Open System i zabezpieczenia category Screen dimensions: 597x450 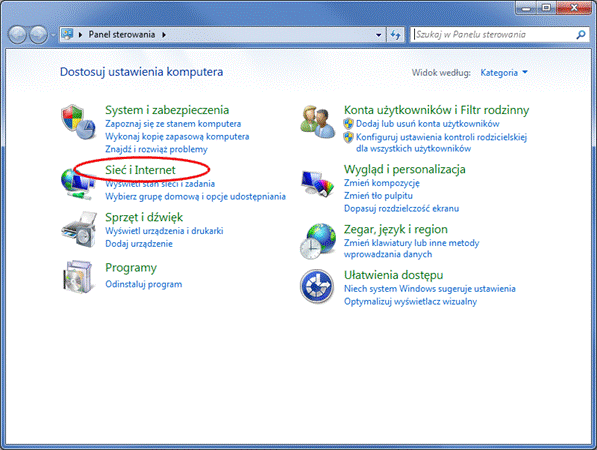tap(167, 110)
